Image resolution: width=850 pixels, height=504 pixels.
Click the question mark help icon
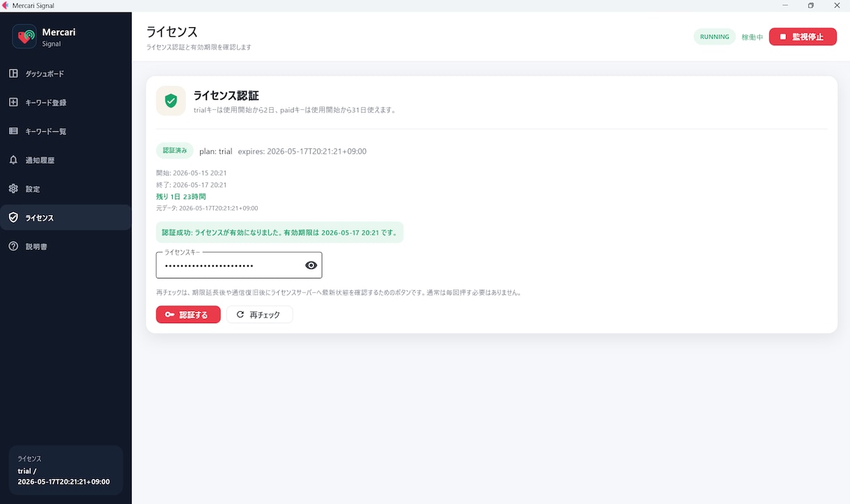(x=13, y=246)
